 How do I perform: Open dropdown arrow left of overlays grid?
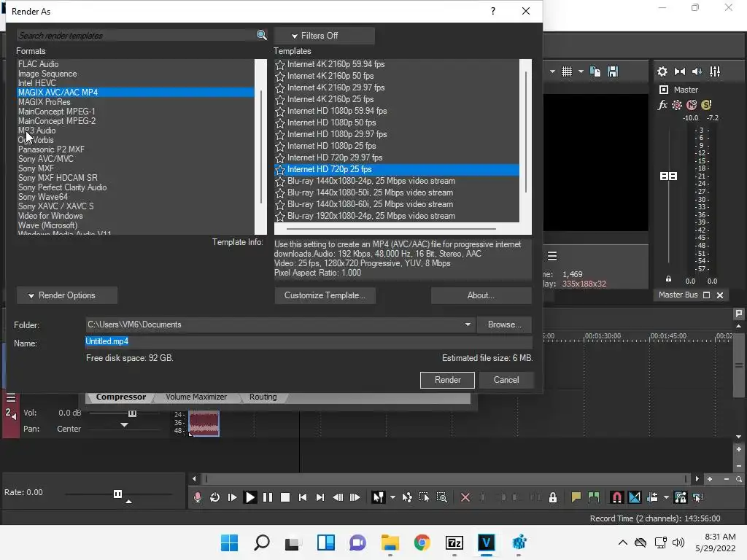pos(552,72)
